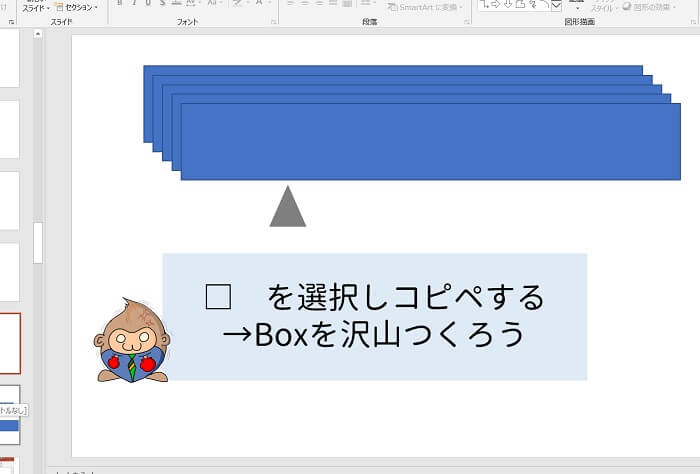This screenshot has width=700, height=474.
Task: Select the currently highlighted slide thumbnail
Action: pyautogui.click(x=9, y=342)
